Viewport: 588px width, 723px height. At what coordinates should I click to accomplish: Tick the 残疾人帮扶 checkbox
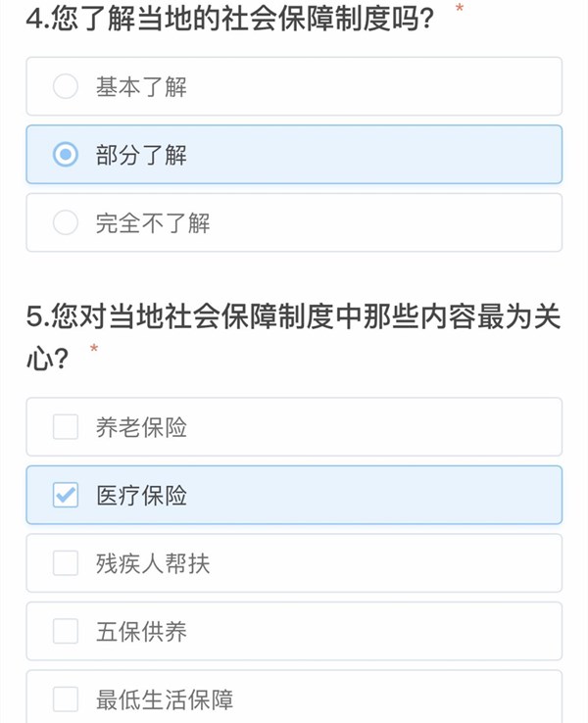point(66,563)
